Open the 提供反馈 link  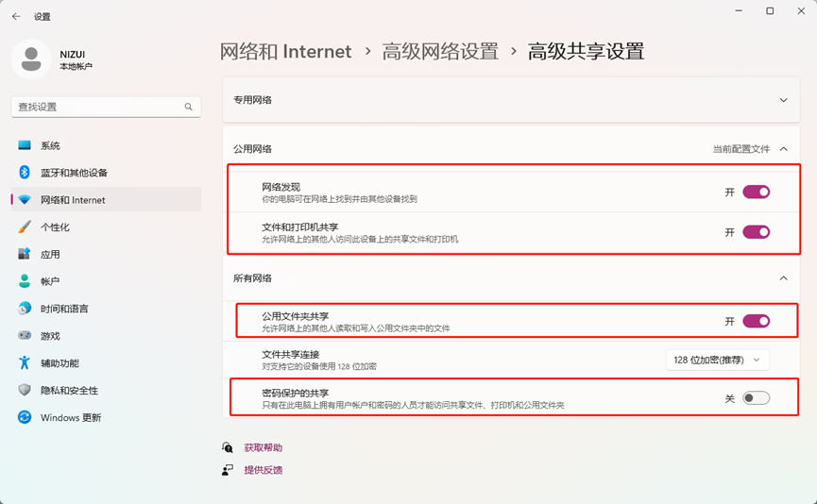[x=264, y=470]
